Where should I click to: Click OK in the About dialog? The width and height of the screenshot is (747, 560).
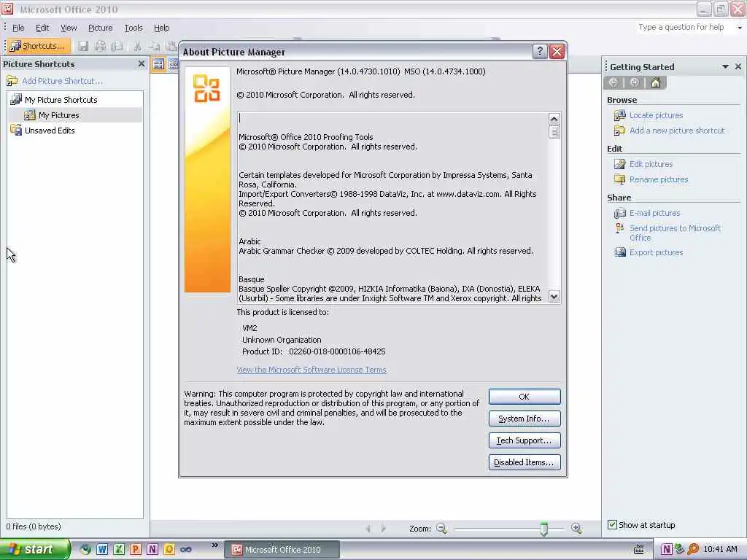click(x=525, y=397)
